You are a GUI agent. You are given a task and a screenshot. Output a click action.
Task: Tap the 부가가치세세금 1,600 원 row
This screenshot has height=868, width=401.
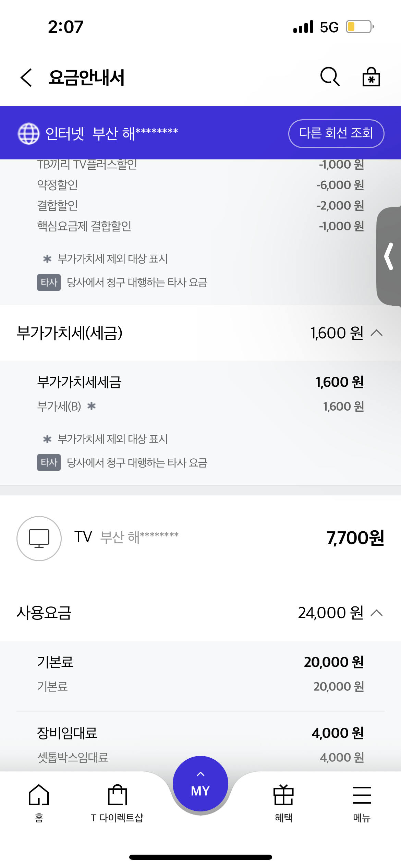[200, 382]
